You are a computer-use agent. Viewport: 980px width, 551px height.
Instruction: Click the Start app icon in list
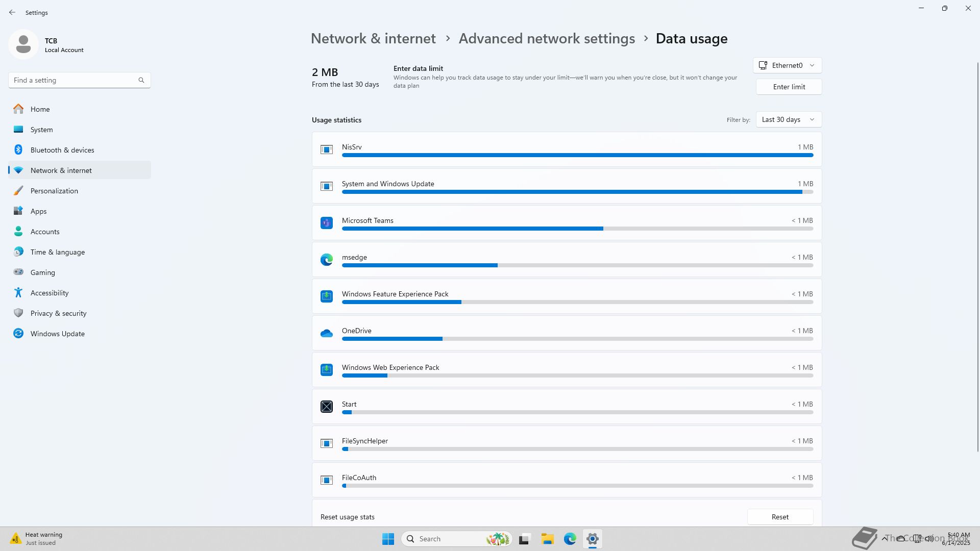point(326,407)
